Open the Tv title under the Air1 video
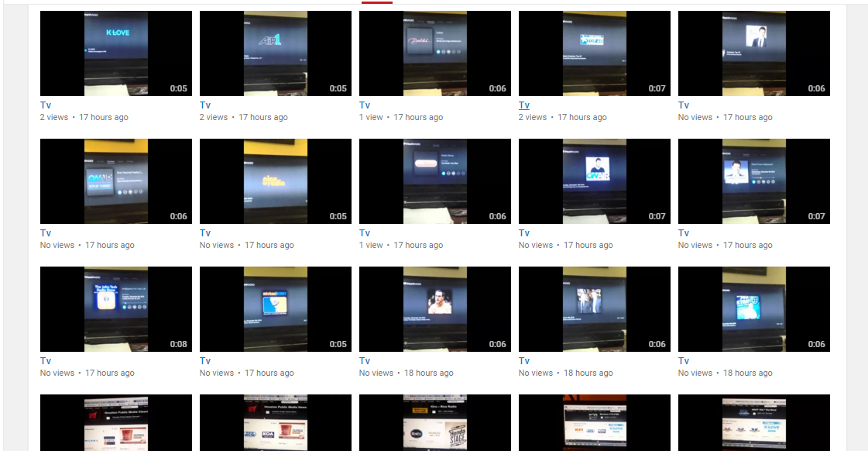Viewport: 868px width, 451px height. (205, 105)
